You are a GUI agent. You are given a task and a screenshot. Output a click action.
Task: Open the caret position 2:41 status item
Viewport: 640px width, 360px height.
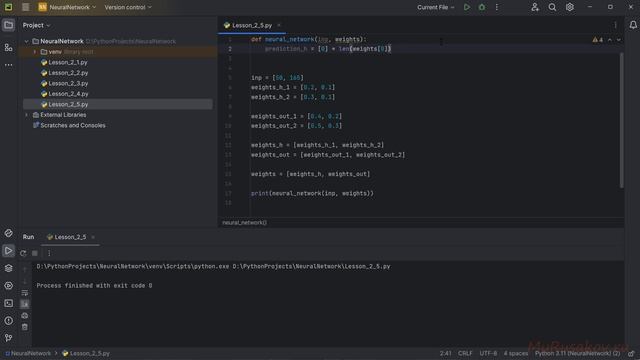(x=445, y=353)
